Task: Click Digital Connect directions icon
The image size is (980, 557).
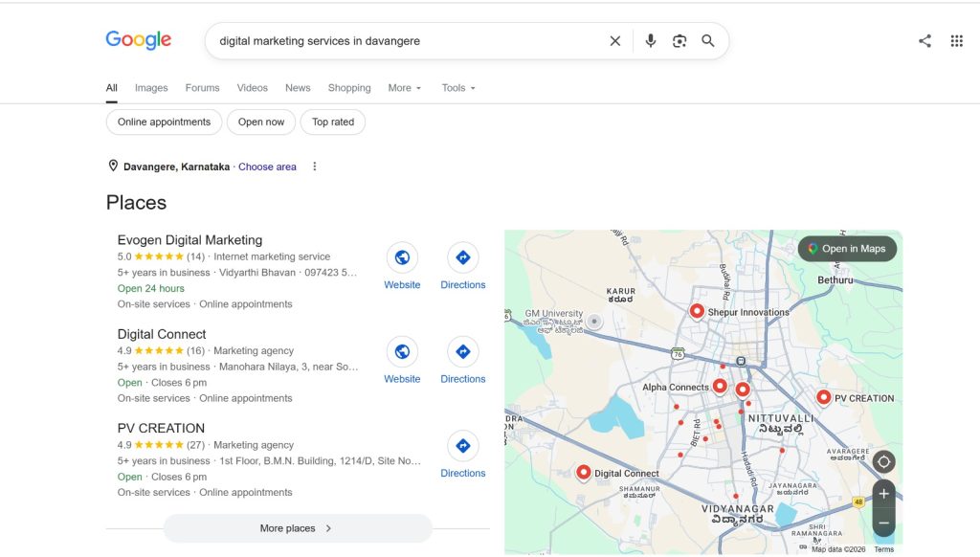Action: tap(463, 351)
